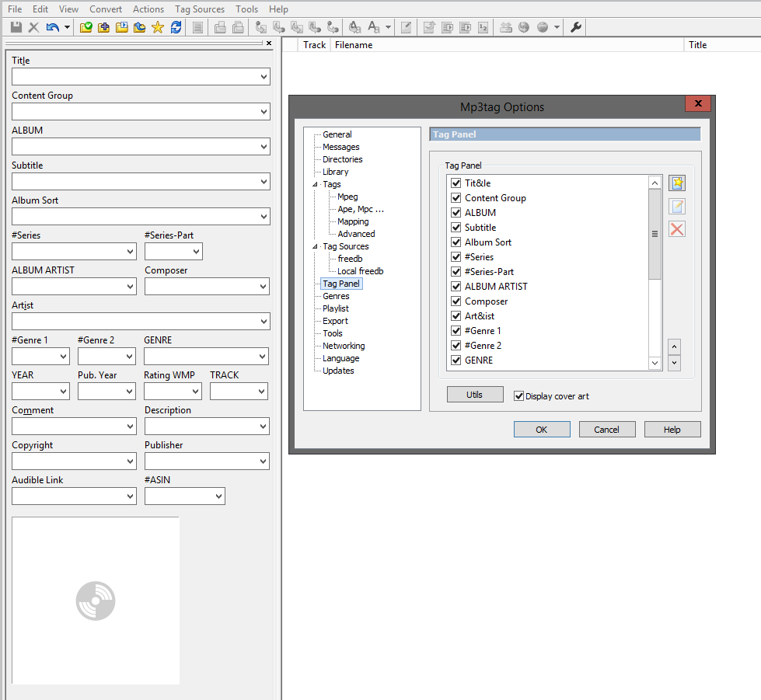Open the Actions quick dropdown arrow
The height and width of the screenshot is (700, 761).
click(x=388, y=27)
